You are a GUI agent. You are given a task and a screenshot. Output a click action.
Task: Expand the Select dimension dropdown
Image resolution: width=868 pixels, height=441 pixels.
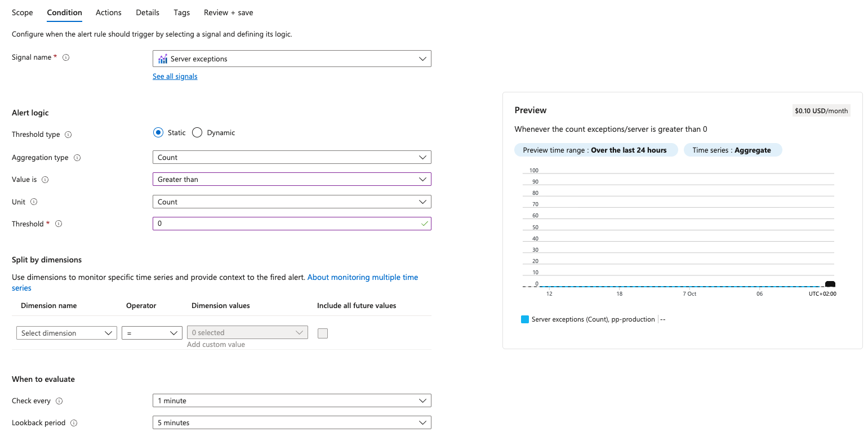(x=67, y=333)
